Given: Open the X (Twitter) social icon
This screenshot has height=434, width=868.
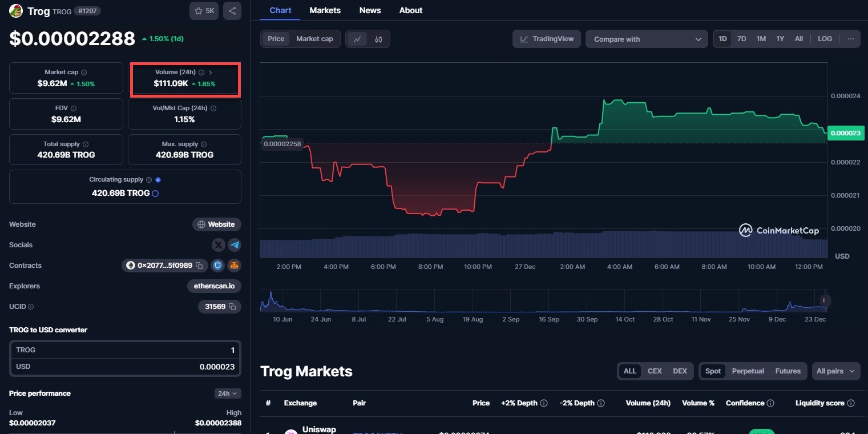Looking at the screenshot, I should [219, 245].
